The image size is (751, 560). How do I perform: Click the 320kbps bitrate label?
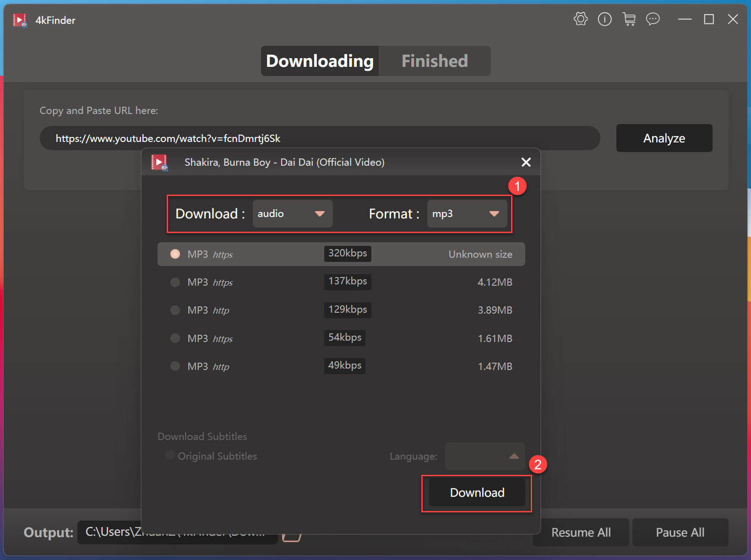click(348, 253)
